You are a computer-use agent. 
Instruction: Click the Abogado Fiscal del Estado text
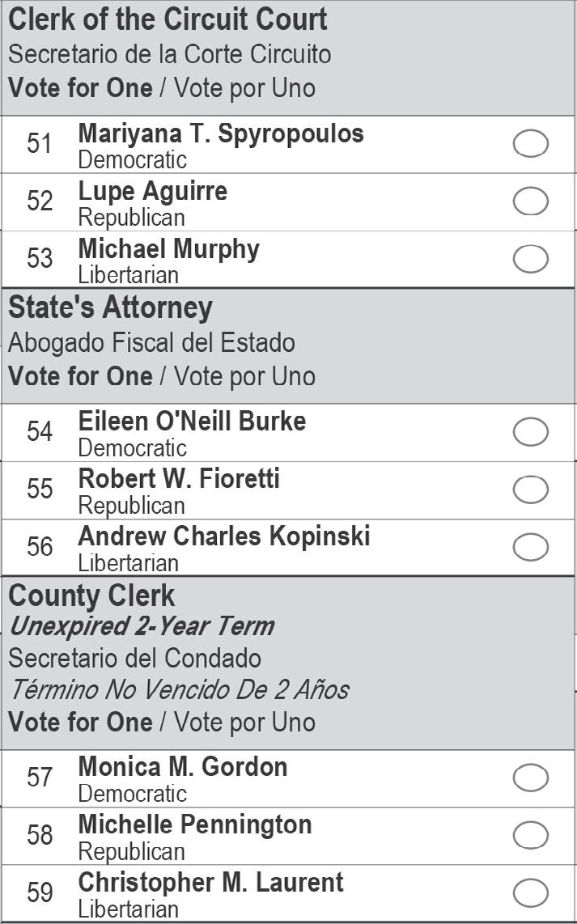[151, 343]
